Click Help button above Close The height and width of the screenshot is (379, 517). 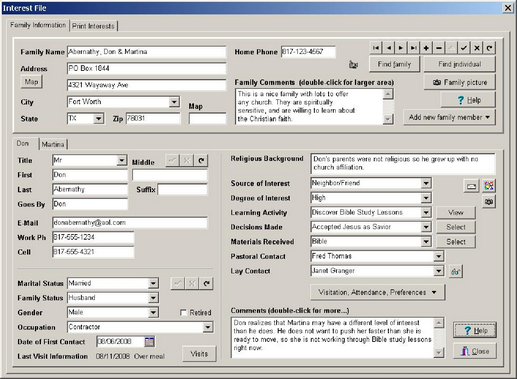[x=475, y=331]
